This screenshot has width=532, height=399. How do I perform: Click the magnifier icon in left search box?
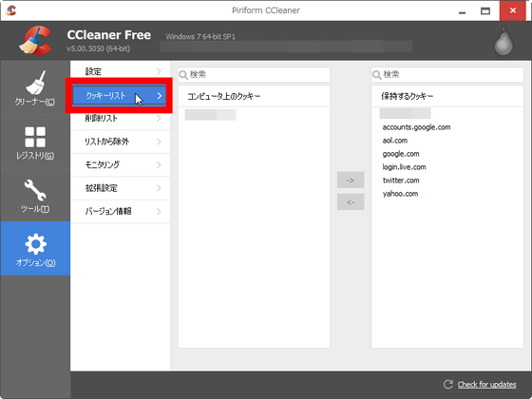183,75
